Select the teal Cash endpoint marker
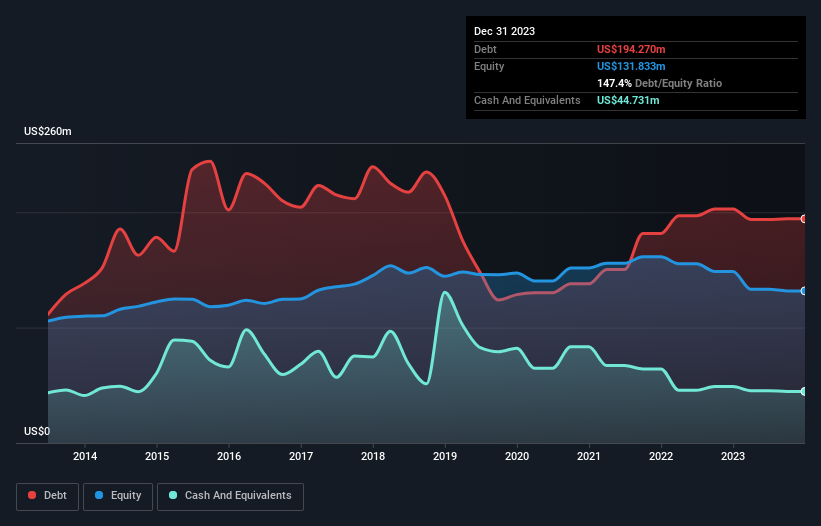 tap(804, 391)
